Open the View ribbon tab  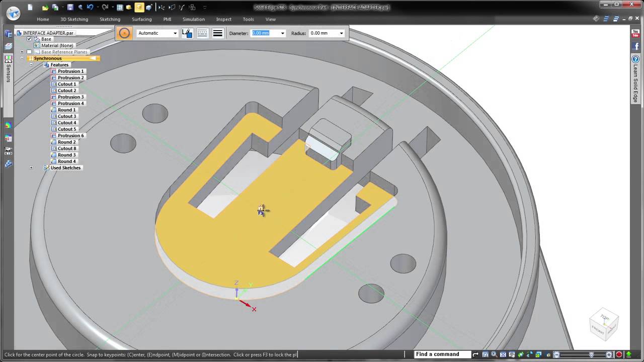coord(271,19)
